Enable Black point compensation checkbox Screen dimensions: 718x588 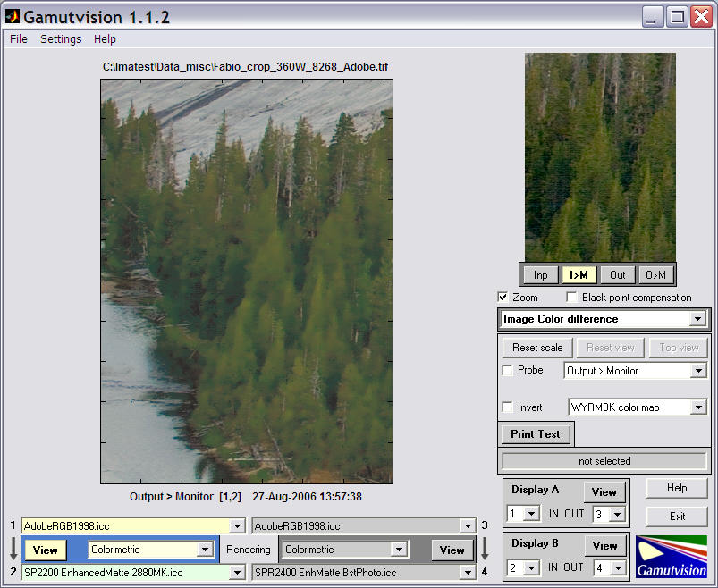click(x=571, y=298)
